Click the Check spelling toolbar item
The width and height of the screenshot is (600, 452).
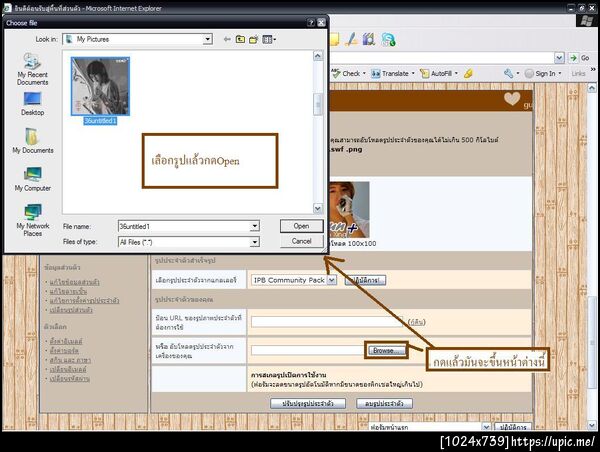click(x=348, y=73)
